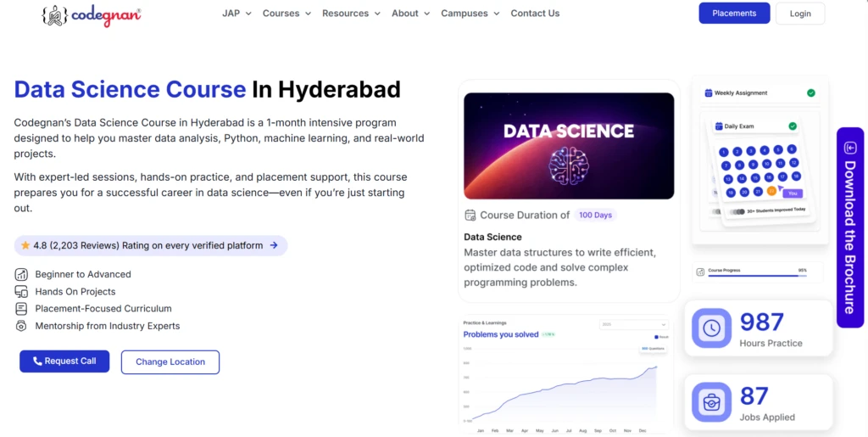Screen dimensions: 868x437
Task: Click the 30+ Students Improved Today label
Action: [x=776, y=210]
